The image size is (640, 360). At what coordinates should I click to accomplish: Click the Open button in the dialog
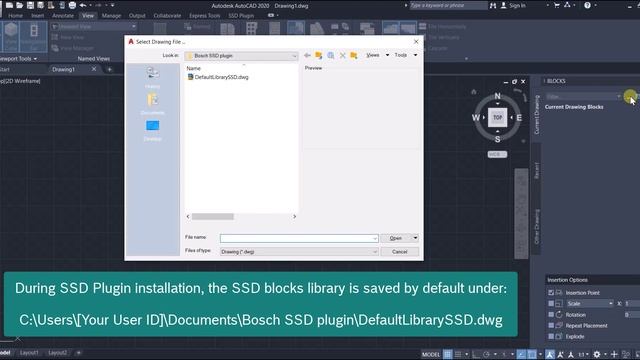[396, 238]
